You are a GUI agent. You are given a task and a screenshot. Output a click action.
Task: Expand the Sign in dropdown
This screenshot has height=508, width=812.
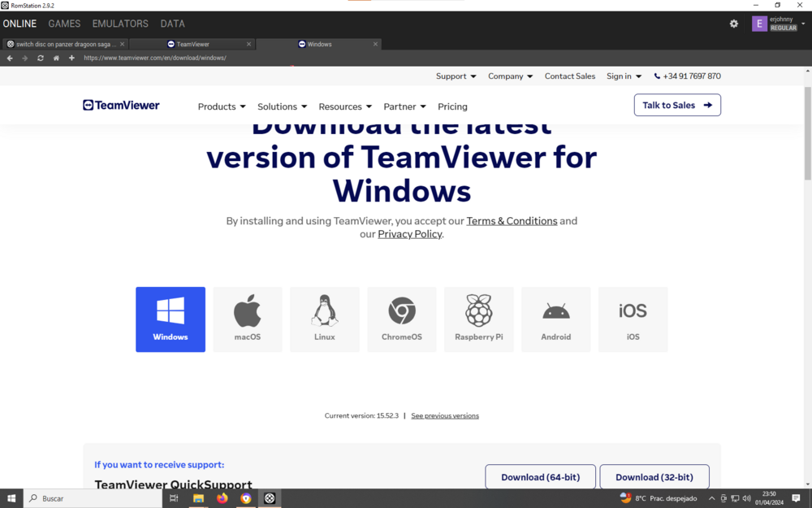tap(624, 76)
